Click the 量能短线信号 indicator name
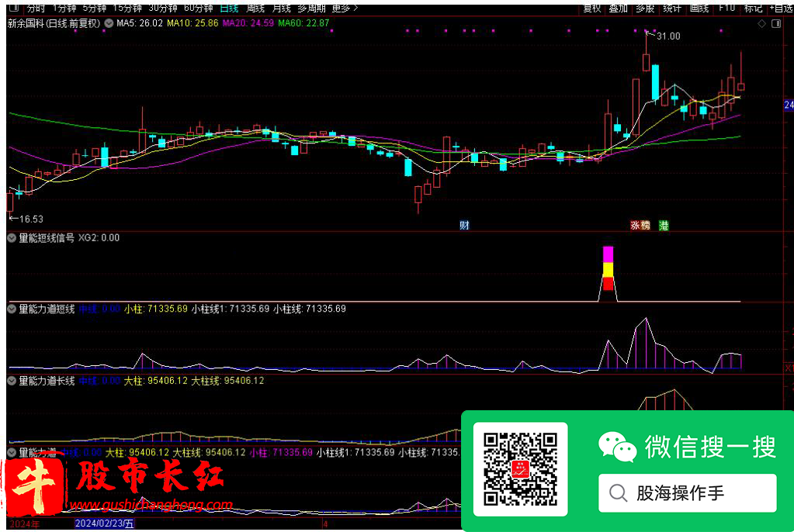The height and width of the screenshot is (532, 794). coord(47,238)
